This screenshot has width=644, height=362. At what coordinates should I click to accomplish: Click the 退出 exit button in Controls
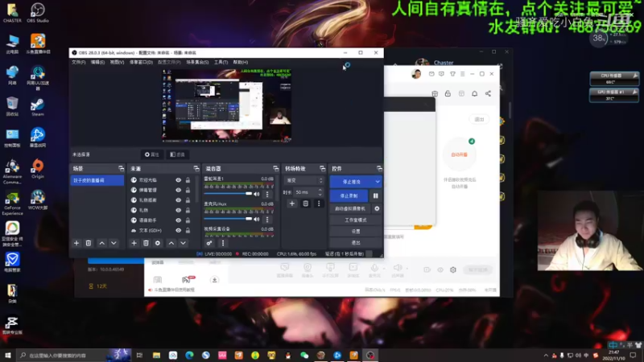pyautogui.click(x=356, y=243)
